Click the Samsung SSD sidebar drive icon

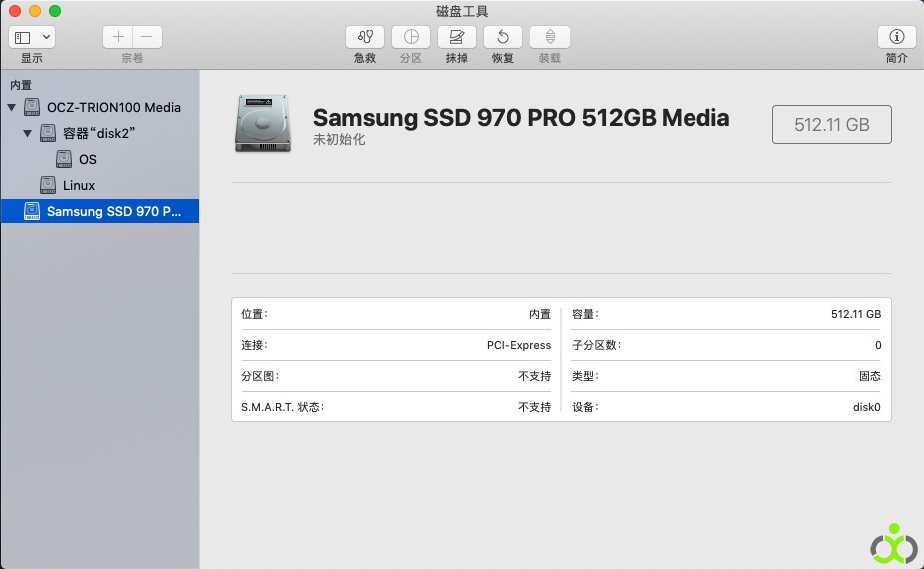pyautogui.click(x=32, y=211)
